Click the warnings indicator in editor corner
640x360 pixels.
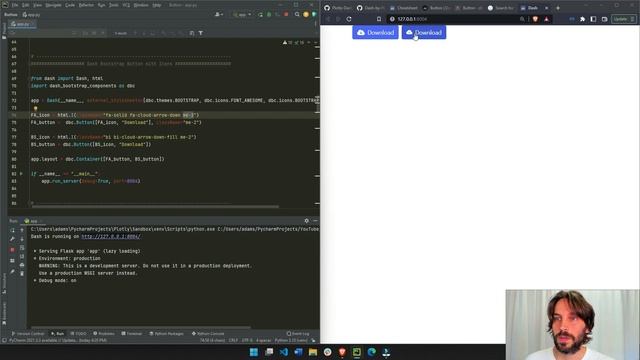point(293,42)
